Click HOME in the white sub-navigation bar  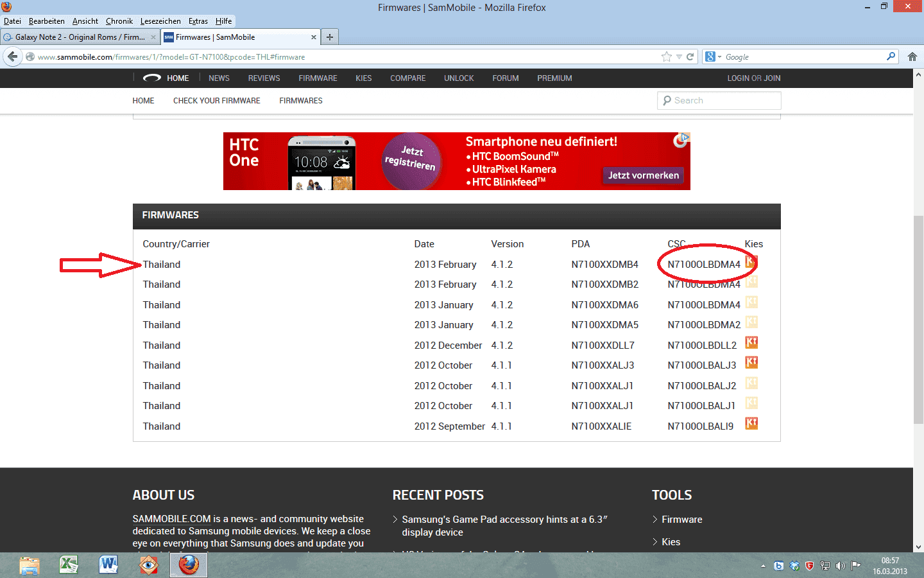(143, 101)
